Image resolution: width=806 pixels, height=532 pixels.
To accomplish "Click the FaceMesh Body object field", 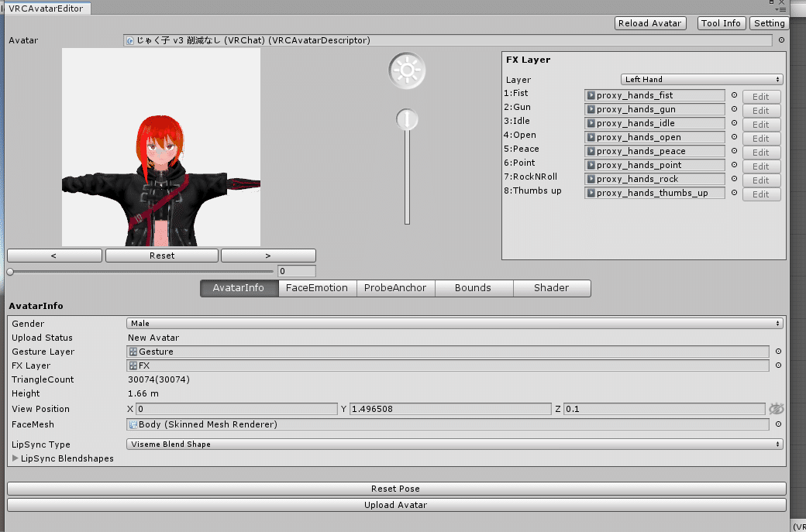I will pyautogui.click(x=448, y=424).
